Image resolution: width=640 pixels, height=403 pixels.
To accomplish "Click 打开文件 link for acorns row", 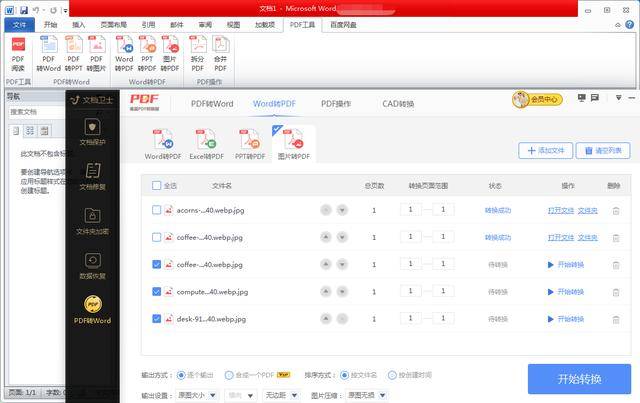I will pos(561,211).
